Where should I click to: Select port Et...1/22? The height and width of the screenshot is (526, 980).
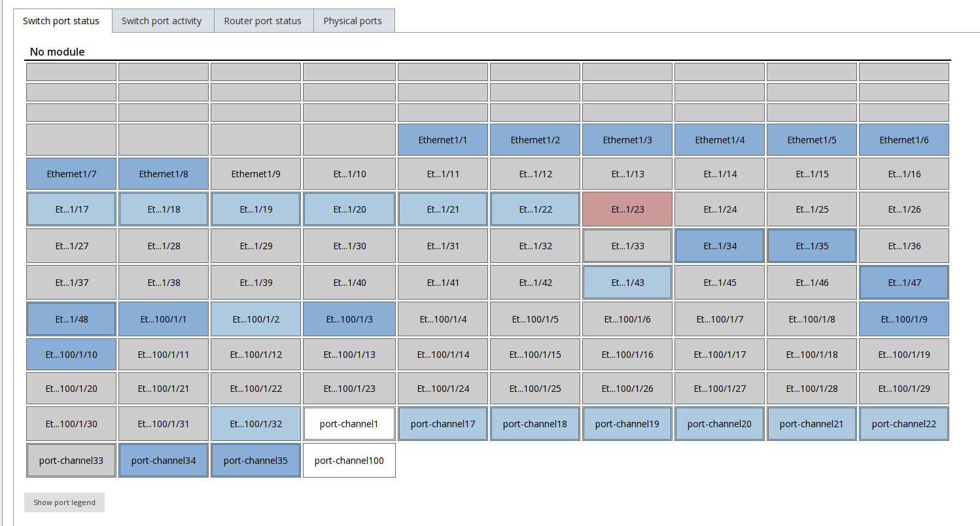tap(535, 209)
